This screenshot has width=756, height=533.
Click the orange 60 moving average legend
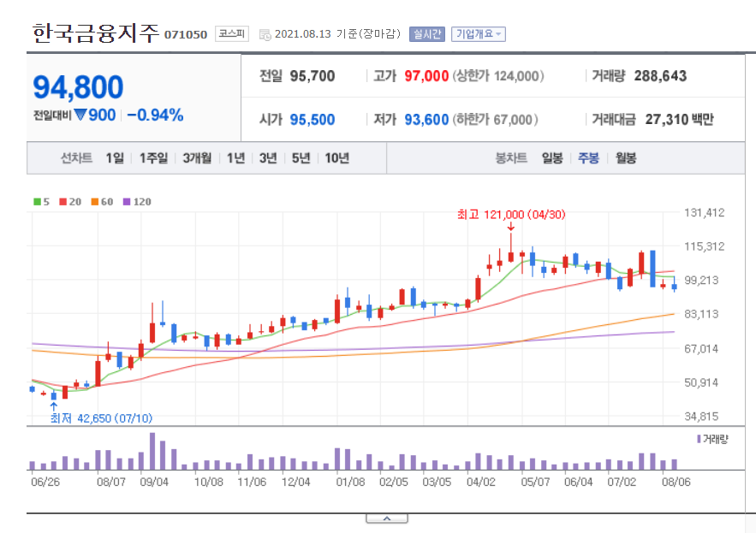[x=102, y=202]
